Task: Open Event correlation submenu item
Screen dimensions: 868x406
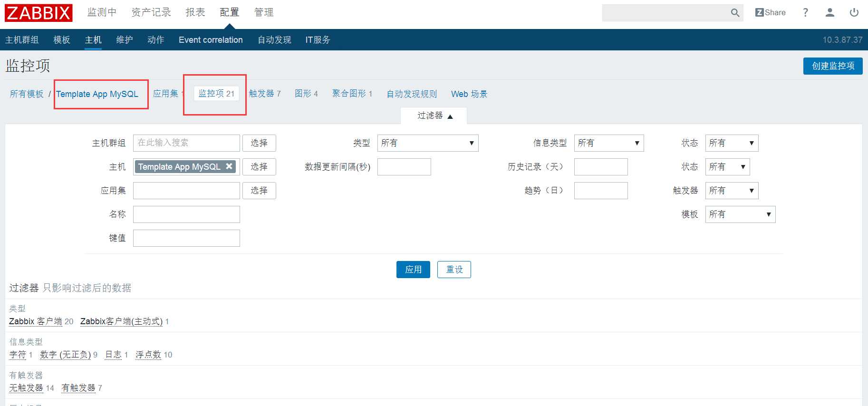Action: (211, 40)
